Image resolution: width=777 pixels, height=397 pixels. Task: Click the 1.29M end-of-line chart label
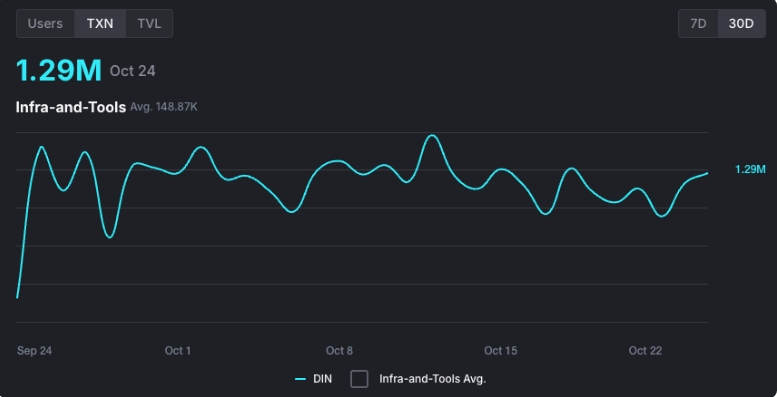[x=750, y=170]
